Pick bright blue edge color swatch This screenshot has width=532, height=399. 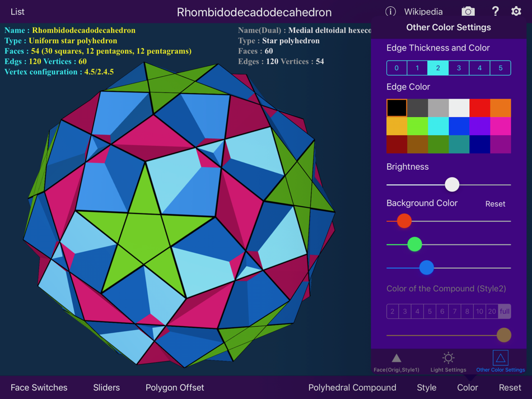pos(459,126)
